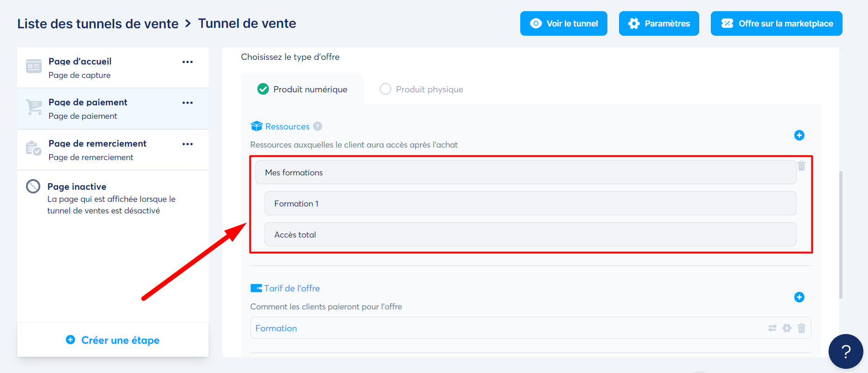Open the Page de remerciement options menu
This screenshot has height=373, width=868.
coord(187,144)
